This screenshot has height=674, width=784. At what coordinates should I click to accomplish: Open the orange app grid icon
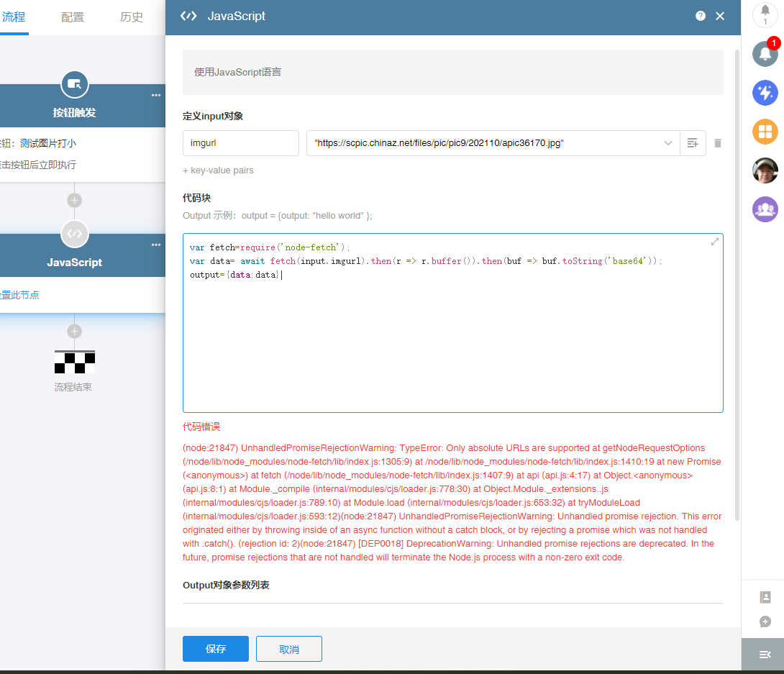coord(765,132)
